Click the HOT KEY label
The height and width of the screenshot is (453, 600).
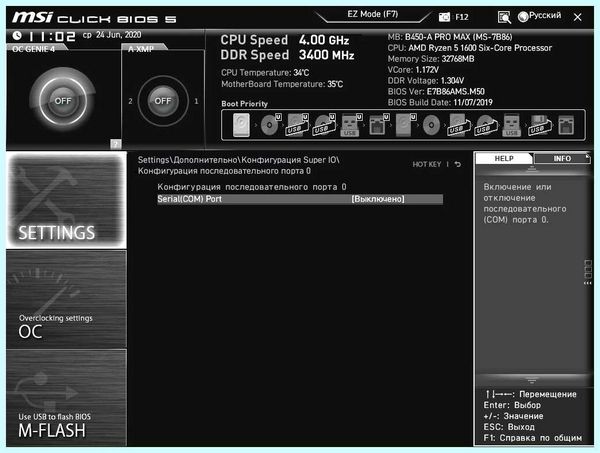point(427,165)
